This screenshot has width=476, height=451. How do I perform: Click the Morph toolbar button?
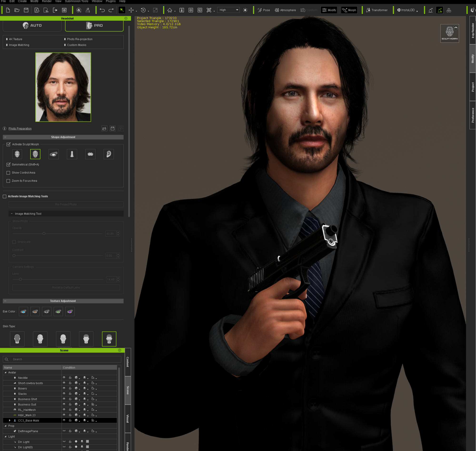pos(349,10)
